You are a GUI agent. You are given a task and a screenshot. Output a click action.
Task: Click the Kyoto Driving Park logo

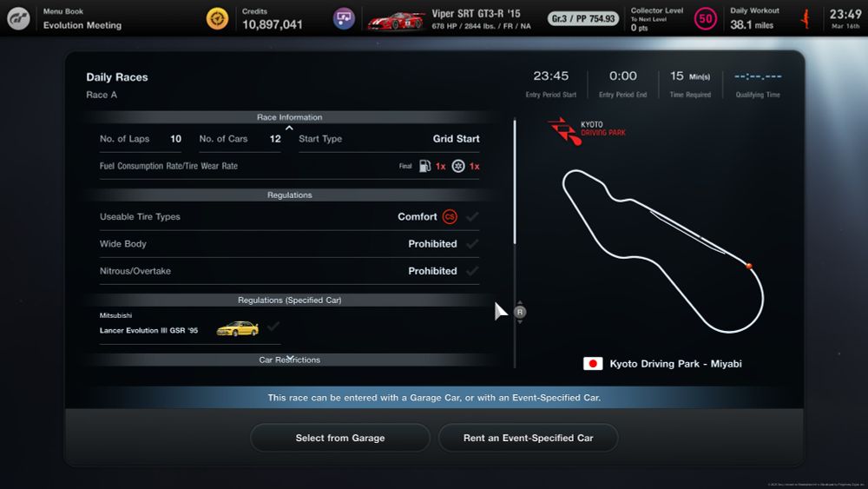pyautogui.click(x=586, y=130)
